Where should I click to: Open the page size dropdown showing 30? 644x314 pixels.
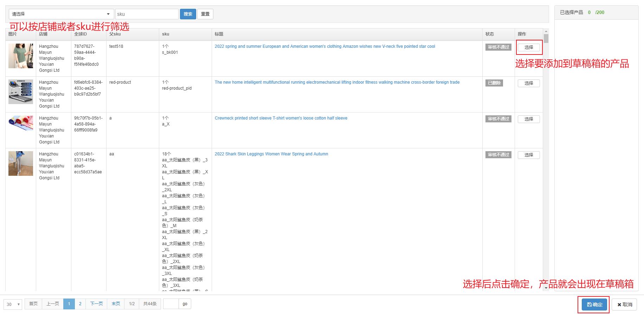point(13,304)
